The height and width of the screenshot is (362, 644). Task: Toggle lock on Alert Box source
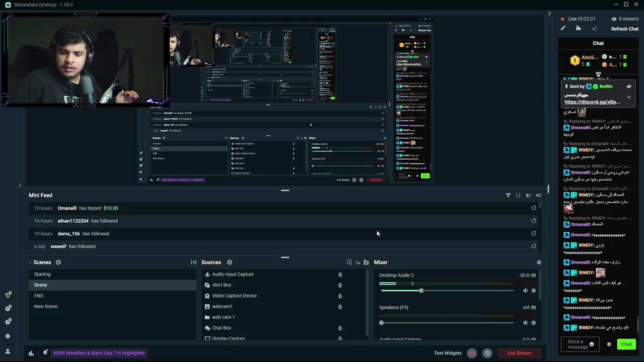pyautogui.click(x=340, y=285)
